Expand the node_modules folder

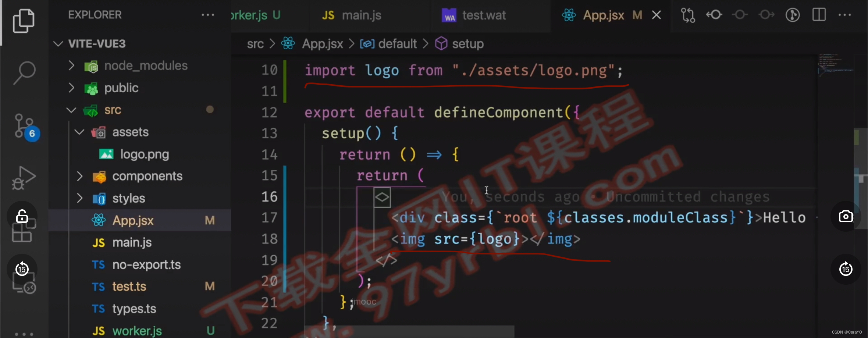coord(71,66)
